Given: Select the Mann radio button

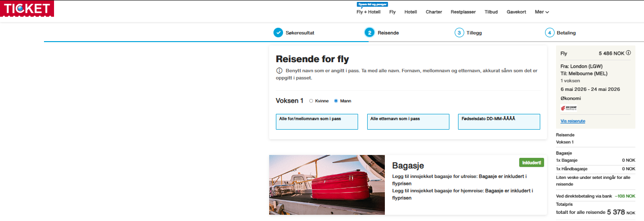Looking at the screenshot, I should point(336,101).
